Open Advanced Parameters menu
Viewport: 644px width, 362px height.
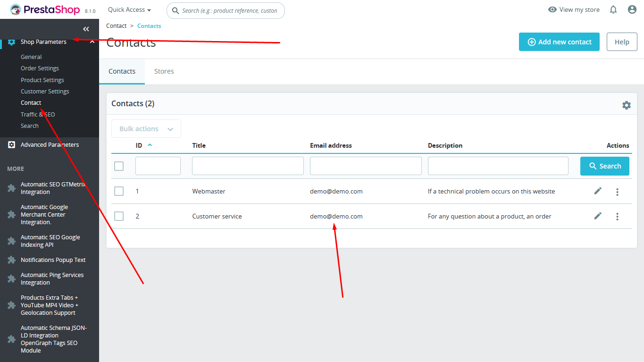(50, 145)
